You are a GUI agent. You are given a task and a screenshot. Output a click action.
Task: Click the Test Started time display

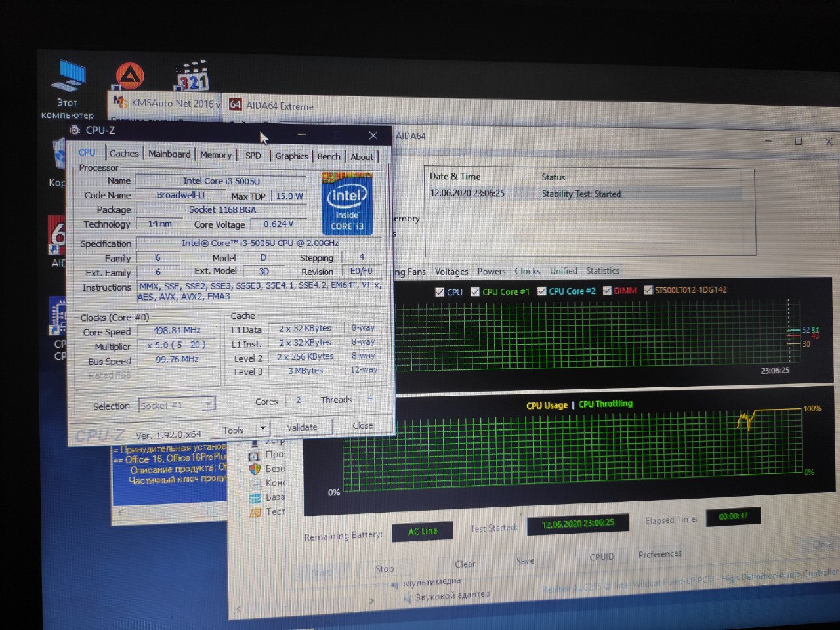(x=578, y=524)
